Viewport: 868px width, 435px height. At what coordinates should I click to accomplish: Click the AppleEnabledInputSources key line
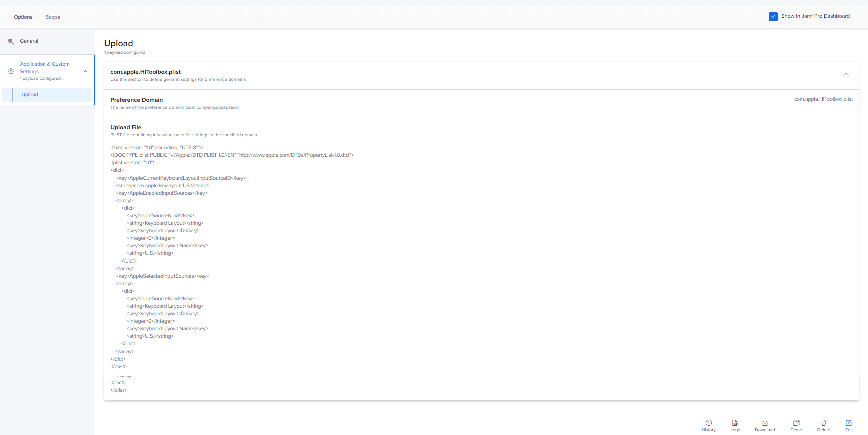pyautogui.click(x=161, y=193)
